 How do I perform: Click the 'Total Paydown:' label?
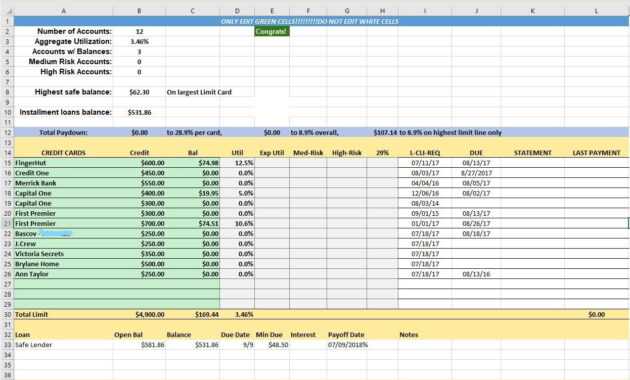point(63,133)
